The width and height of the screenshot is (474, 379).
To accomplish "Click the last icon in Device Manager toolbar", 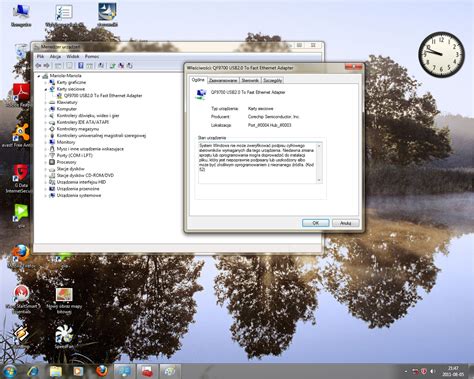I will coord(130,66).
